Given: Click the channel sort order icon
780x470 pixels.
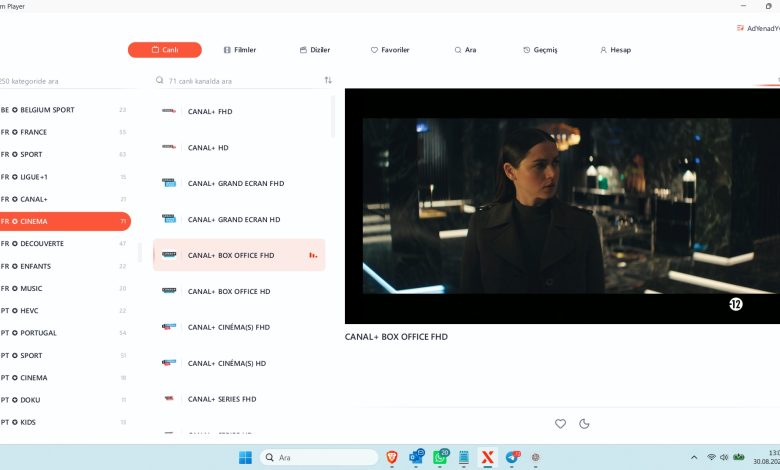Looking at the screenshot, I should click(x=328, y=80).
